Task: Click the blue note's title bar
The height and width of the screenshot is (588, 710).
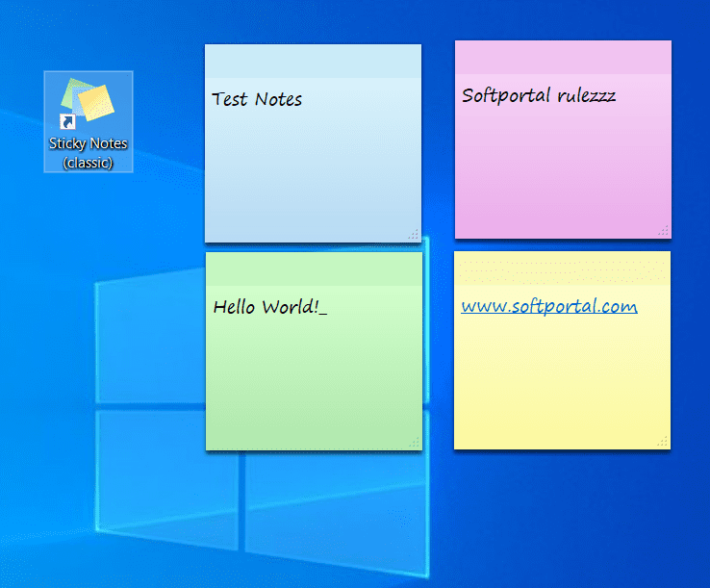Action: pos(313,61)
